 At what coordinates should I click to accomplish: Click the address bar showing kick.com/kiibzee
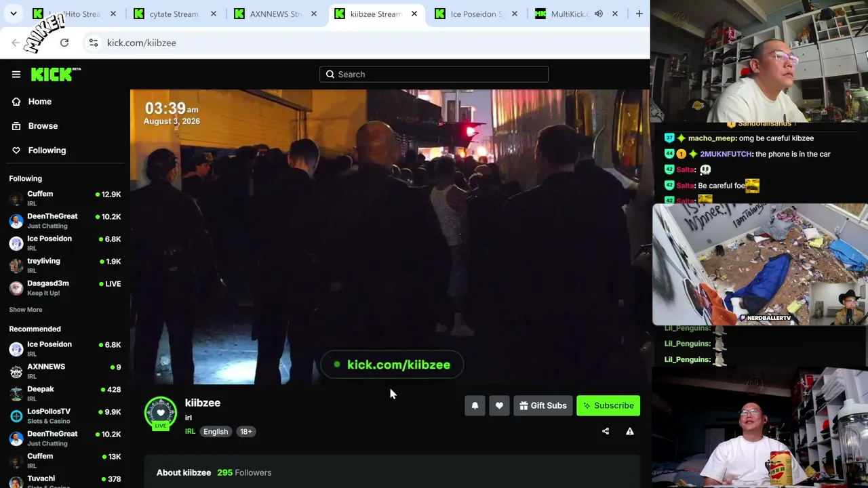(366, 43)
